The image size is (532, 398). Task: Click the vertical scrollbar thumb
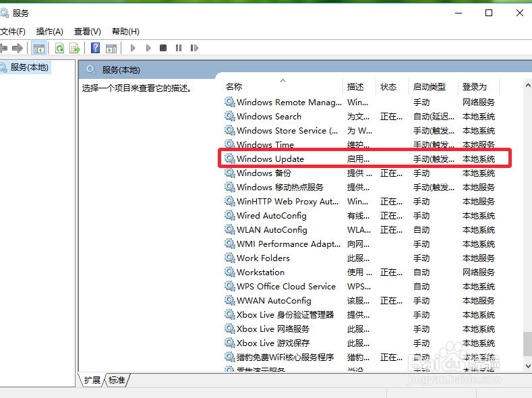tap(527, 344)
